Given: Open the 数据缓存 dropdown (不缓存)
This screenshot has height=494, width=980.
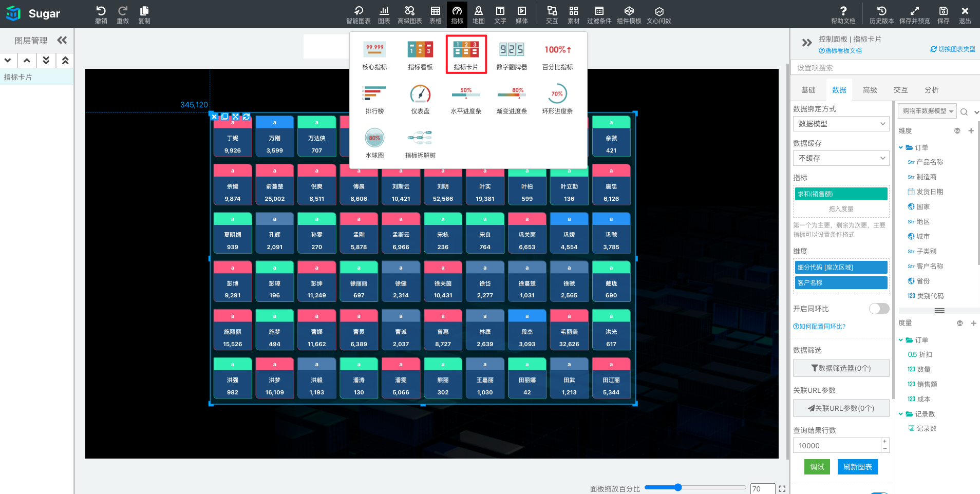Looking at the screenshot, I should 841,158.
